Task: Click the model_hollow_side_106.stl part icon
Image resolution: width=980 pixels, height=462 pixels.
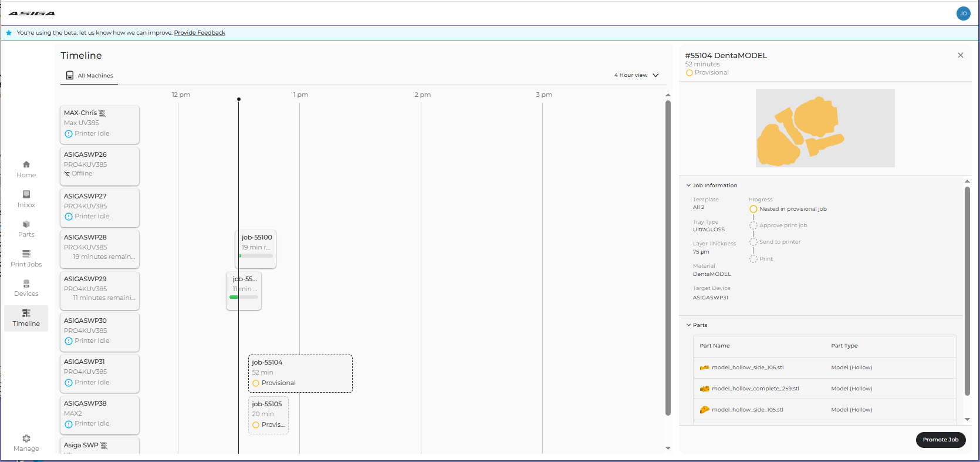Action: 705,367
